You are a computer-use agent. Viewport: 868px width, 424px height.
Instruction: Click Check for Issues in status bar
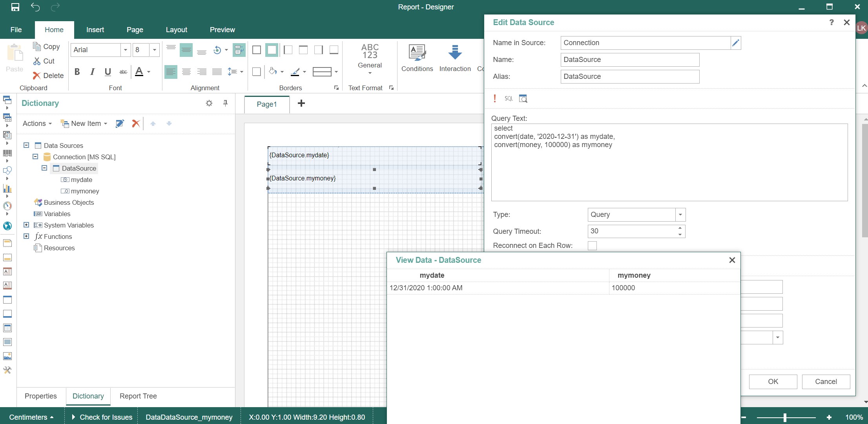102,417
